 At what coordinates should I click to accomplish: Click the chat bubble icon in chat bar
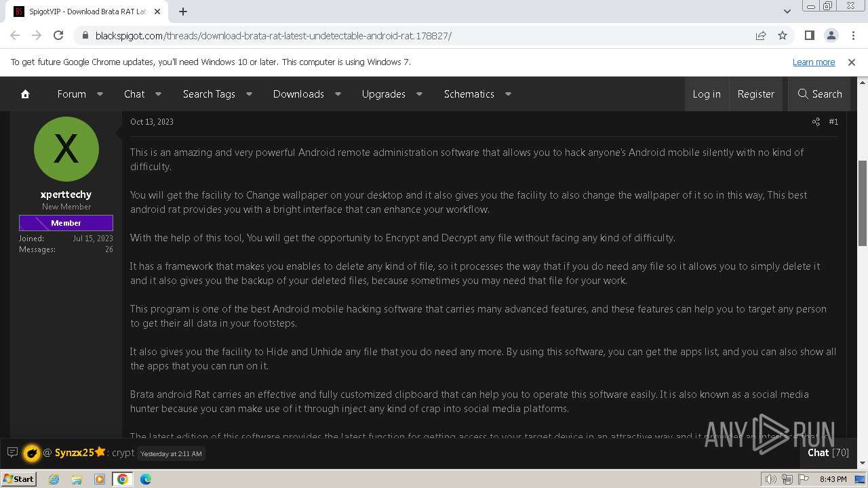(x=12, y=452)
